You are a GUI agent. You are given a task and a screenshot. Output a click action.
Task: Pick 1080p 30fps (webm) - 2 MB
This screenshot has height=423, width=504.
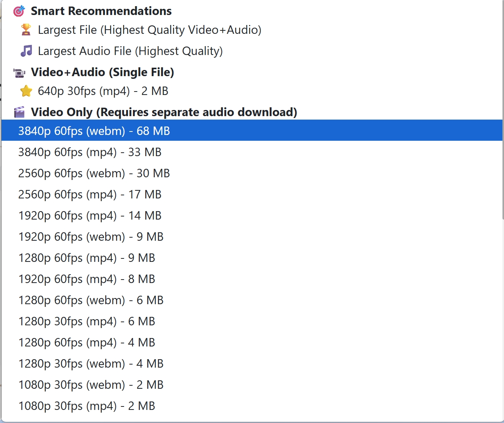point(252,385)
